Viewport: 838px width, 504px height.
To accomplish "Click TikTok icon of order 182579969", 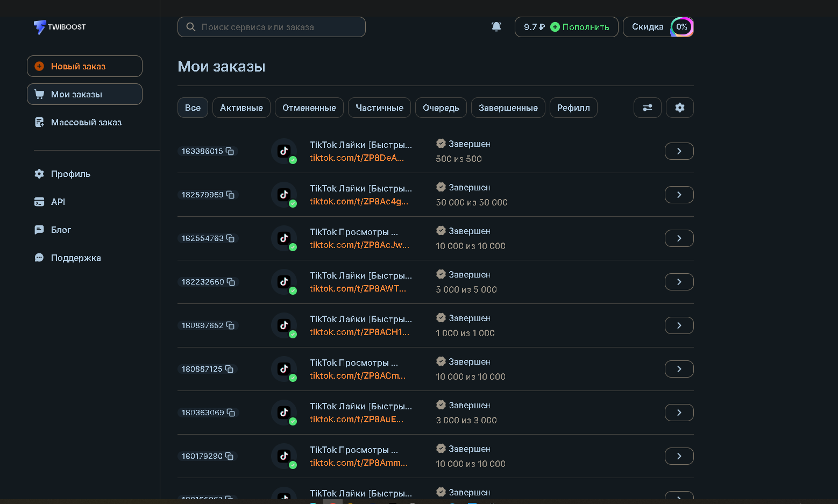I will (x=284, y=195).
